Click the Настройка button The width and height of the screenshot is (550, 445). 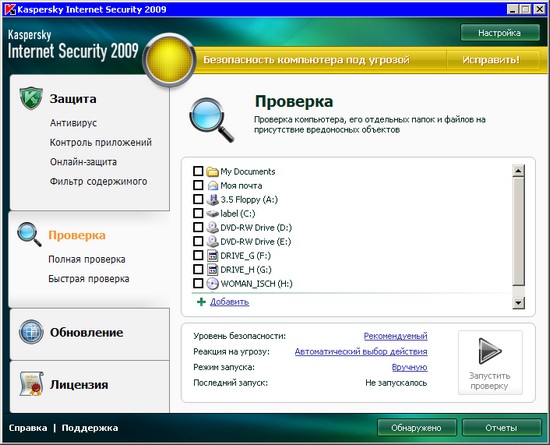point(500,33)
